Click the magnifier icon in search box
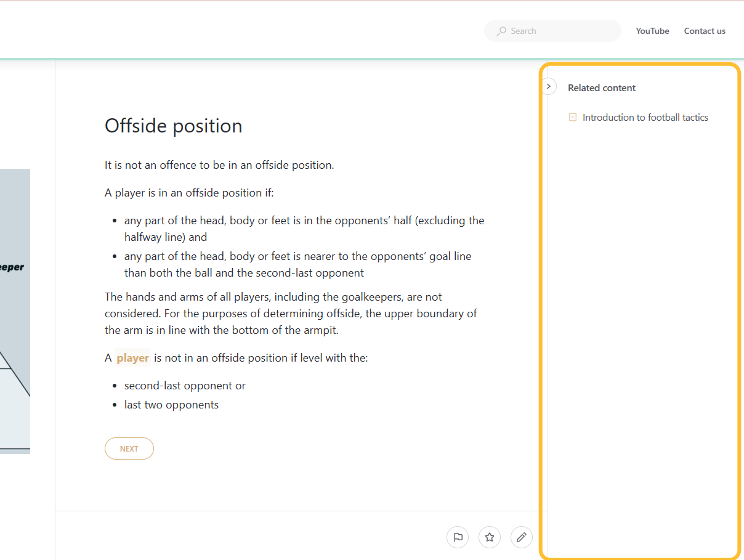This screenshot has width=744, height=560. [502, 31]
